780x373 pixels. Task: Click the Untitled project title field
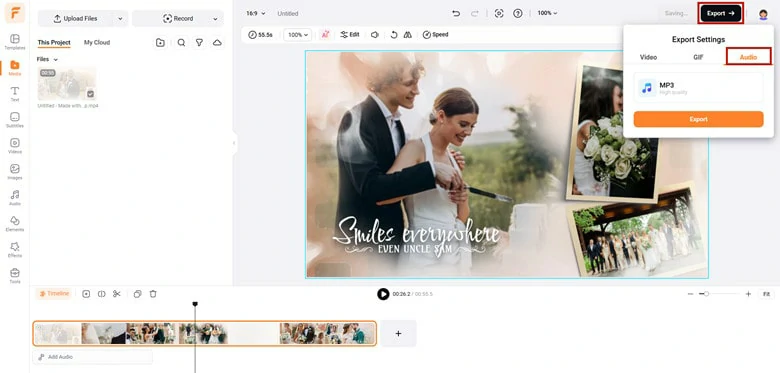click(x=288, y=13)
